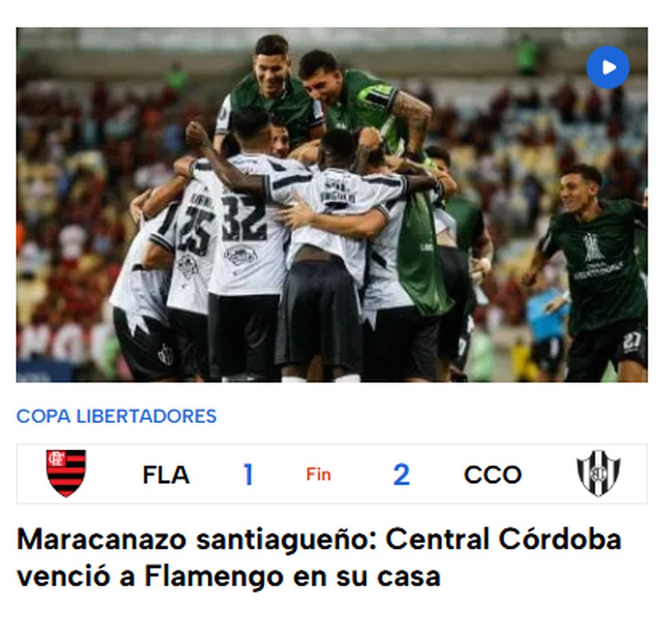Click Flamengo's score of 1
The width and height of the screenshot is (672, 626).
click(x=248, y=475)
